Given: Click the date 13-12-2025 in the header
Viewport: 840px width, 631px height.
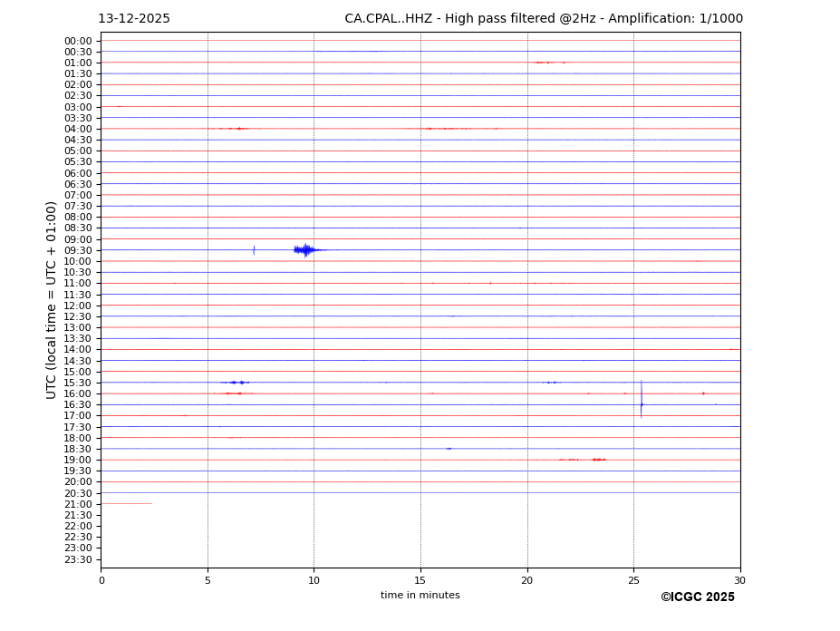Looking at the screenshot, I should 134,19.
